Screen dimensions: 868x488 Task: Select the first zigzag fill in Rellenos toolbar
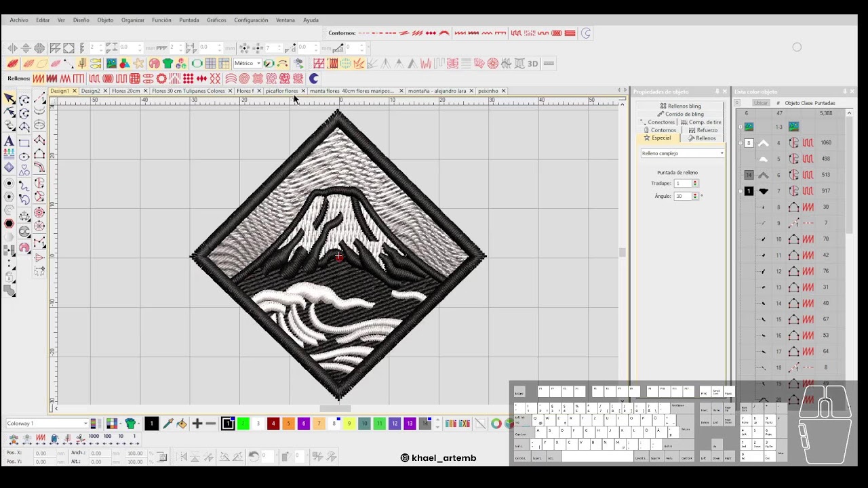point(38,79)
